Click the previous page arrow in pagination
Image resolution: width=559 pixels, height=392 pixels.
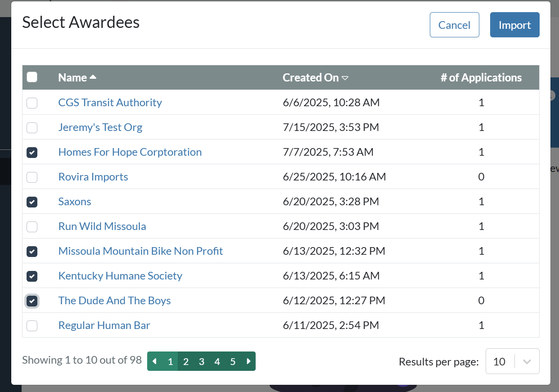[x=155, y=361]
